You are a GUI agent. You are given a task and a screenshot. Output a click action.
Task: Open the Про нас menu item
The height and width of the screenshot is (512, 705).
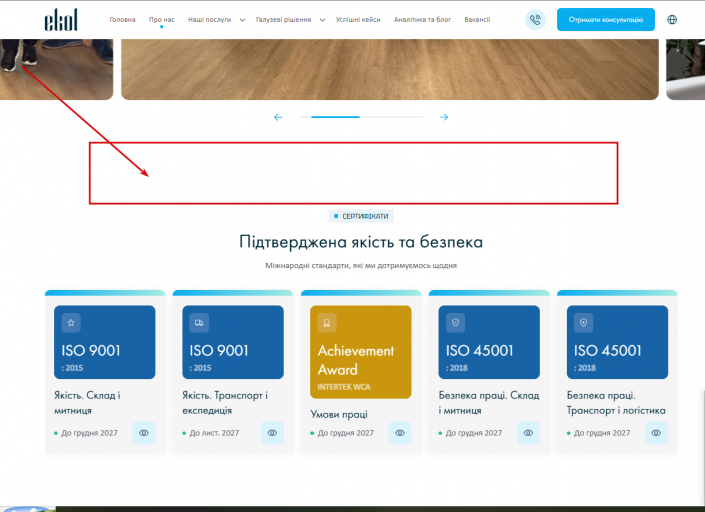pyautogui.click(x=161, y=20)
